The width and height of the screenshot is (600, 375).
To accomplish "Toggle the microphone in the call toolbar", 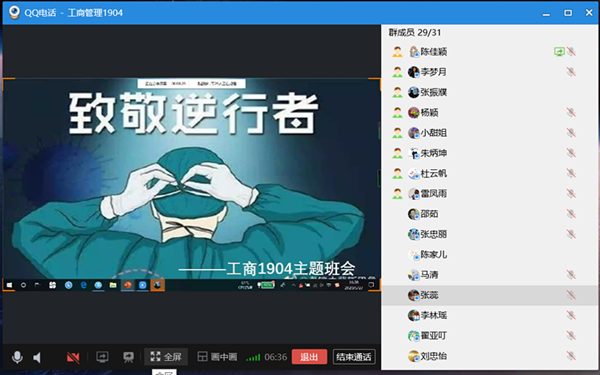I will click(17, 357).
